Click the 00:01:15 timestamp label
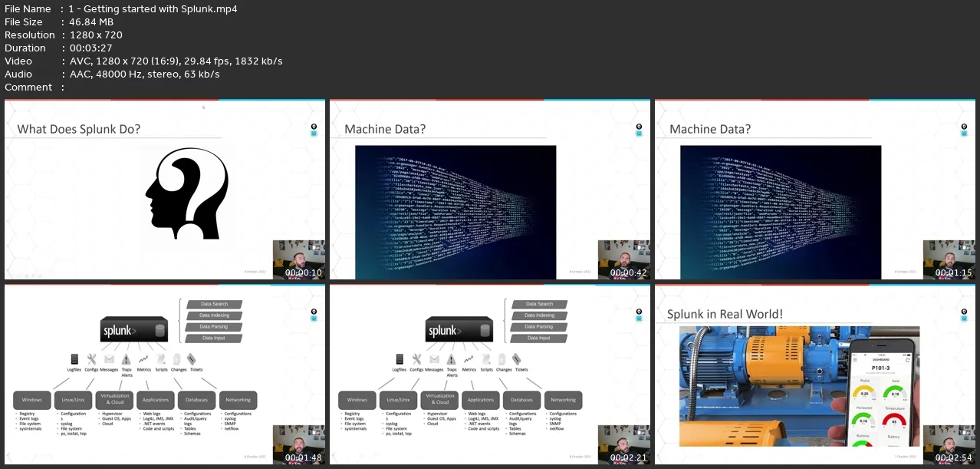This screenshot has height=469, width=980. 953,272
